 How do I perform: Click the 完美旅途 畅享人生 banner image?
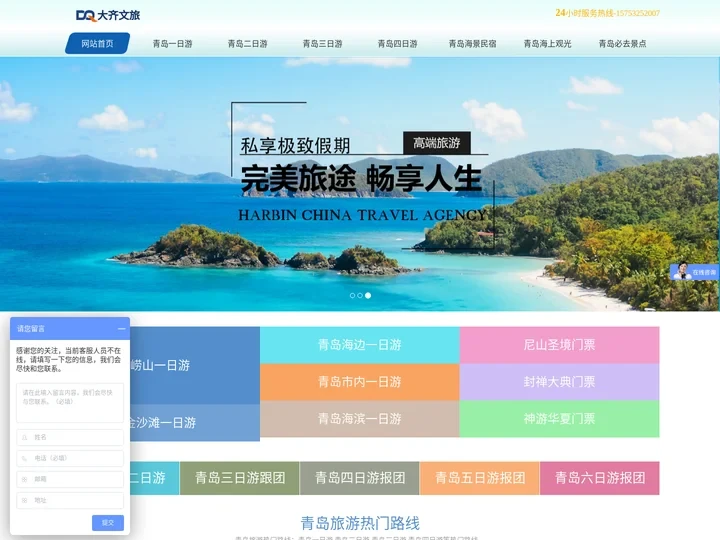click(x=360, y=184)
